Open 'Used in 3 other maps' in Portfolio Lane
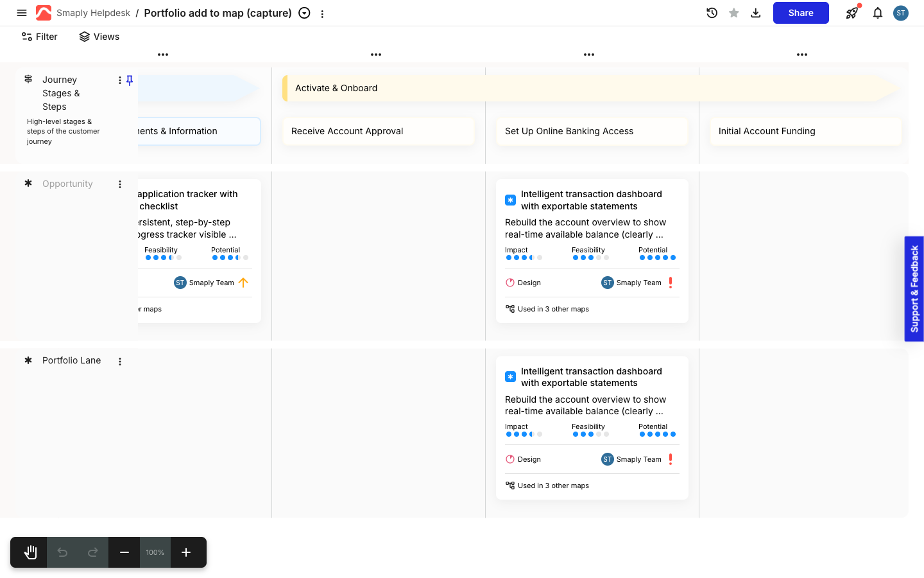Screen dimensions: 924x578 pos(547,486)
